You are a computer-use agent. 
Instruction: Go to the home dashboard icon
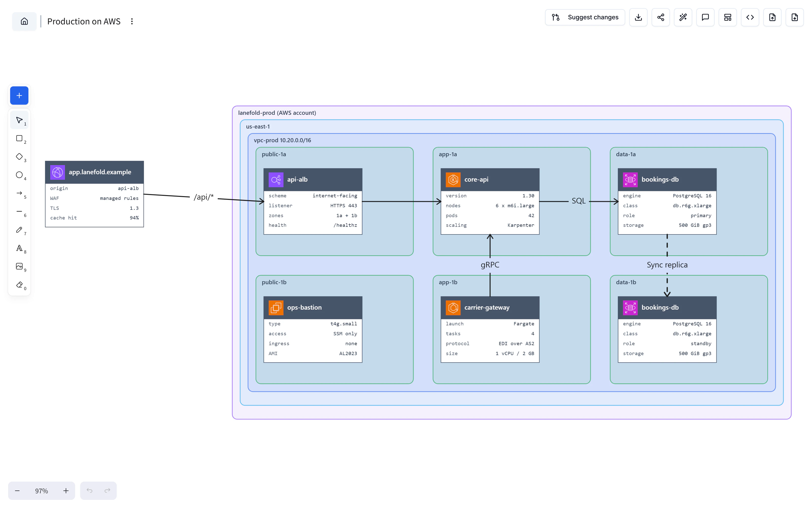[24, 22]
